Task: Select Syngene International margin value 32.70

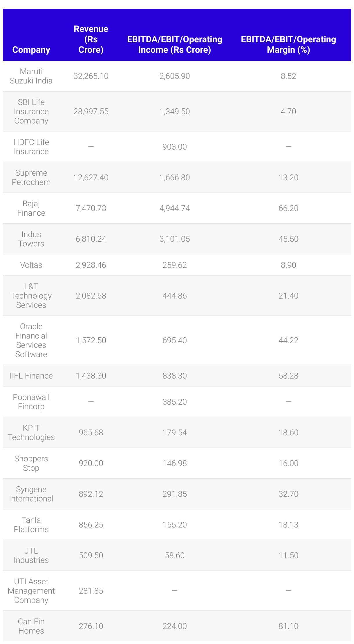Action: (288, 494)
